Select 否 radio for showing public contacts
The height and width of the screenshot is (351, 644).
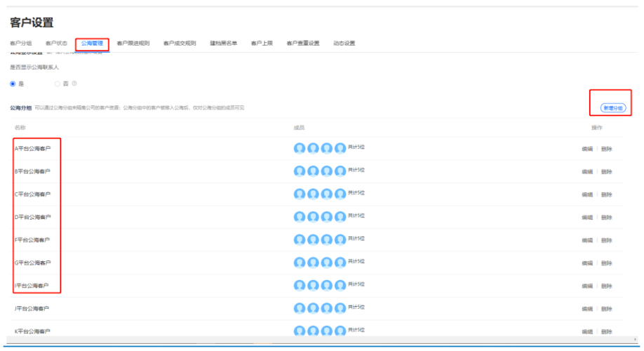pyautogui.click(x=57, y=84)
